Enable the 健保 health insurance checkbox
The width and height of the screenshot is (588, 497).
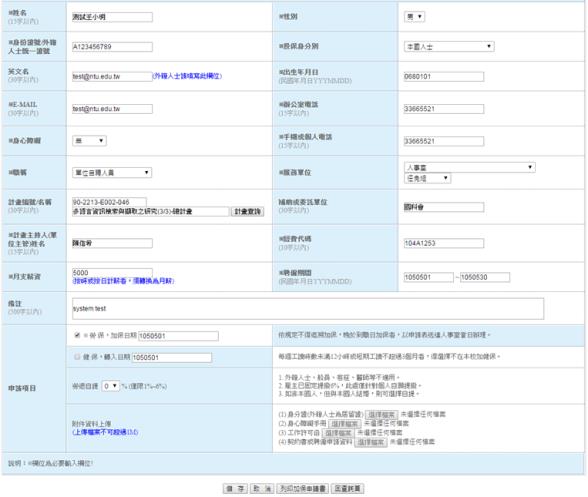coord(77,357)
